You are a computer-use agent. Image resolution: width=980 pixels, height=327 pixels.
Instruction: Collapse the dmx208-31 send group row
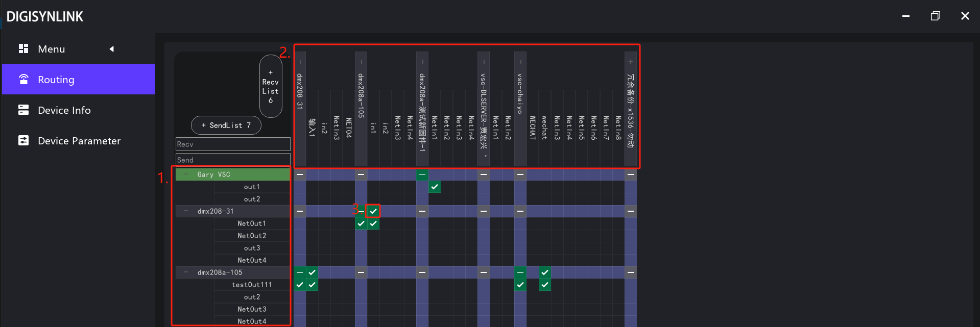(x=186, y=211)
